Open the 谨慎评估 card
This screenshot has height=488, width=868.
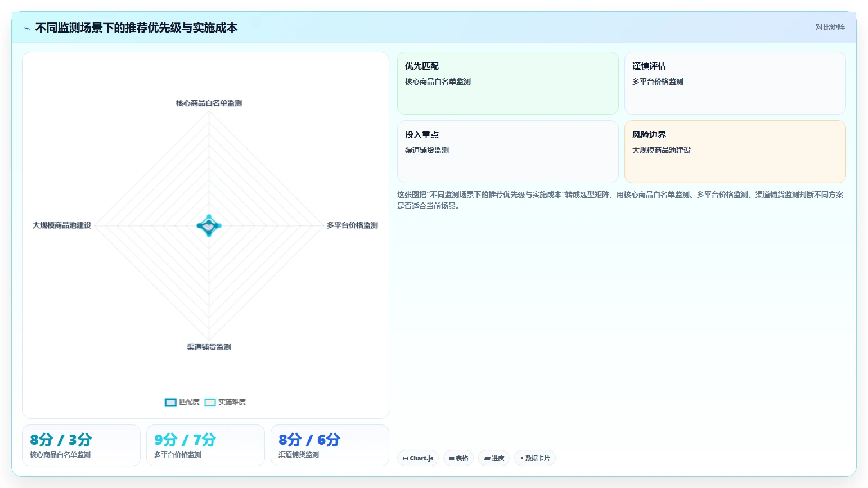pos(735,83)
